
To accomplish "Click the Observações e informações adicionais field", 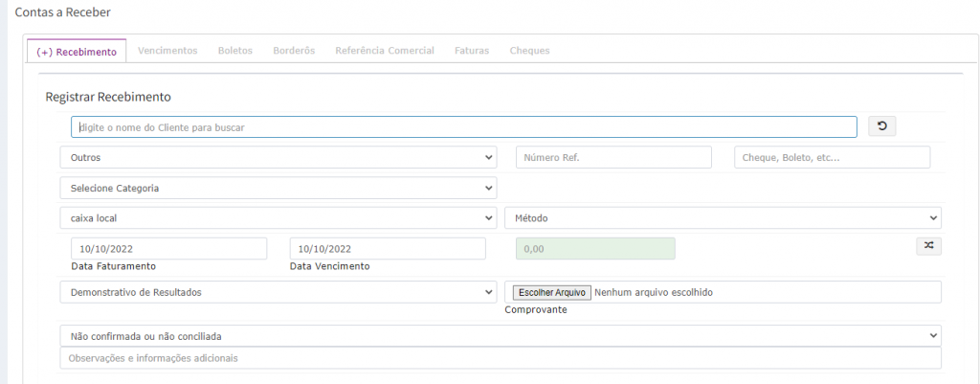I will [500, 358].
